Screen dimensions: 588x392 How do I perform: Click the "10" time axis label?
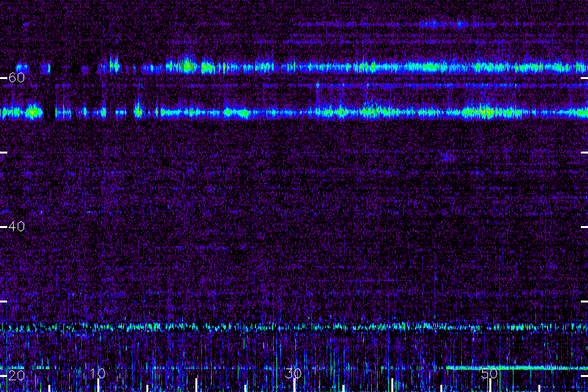97,374
